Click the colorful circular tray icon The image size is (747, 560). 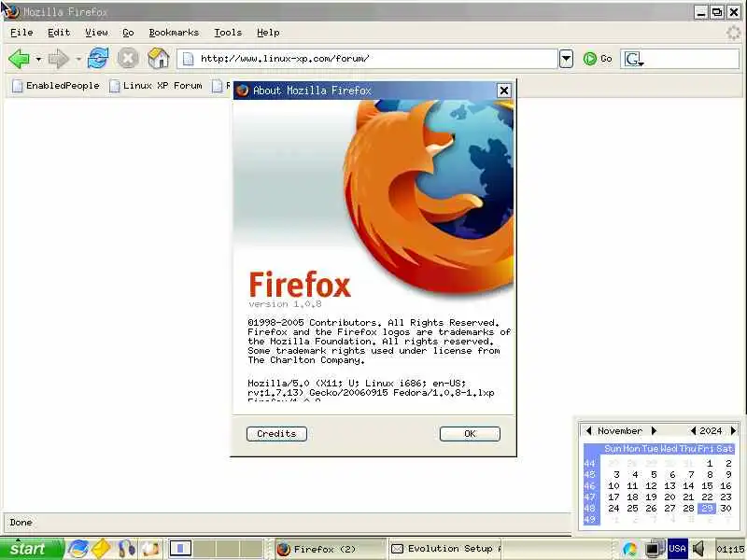(629, 549)
